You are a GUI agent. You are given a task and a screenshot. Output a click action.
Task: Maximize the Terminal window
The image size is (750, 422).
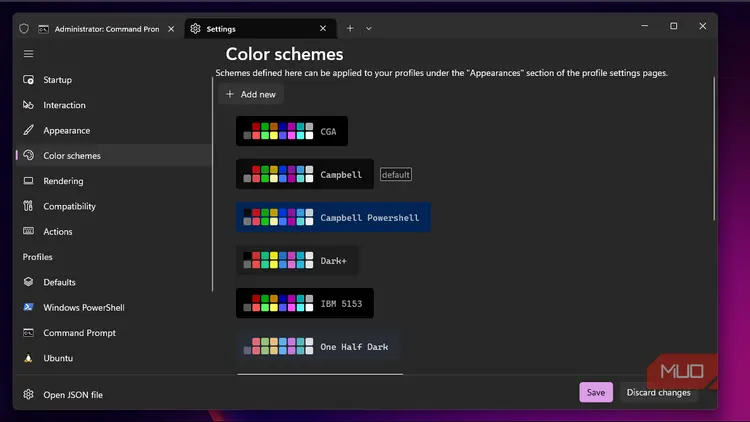pyautogui.click(x=673, y=26)
